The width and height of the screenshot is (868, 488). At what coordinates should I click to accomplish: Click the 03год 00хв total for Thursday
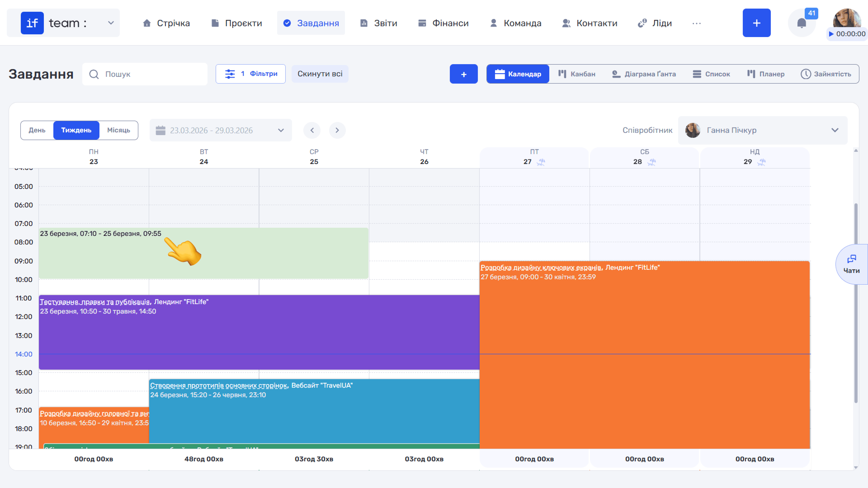tap(424, 459)
